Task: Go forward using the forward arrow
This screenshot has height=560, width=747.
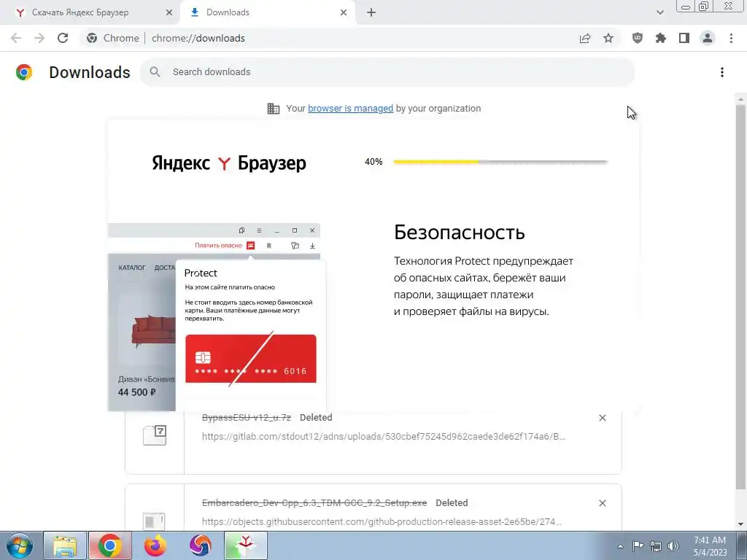Action: point(39,38)
